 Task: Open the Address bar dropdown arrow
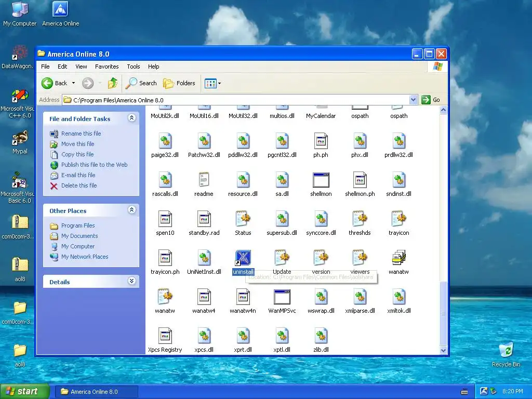(x=413, y=100)
